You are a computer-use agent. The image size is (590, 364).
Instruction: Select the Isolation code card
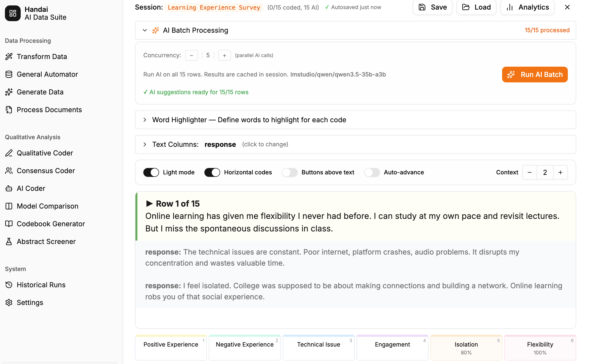[x=466, y=348]
